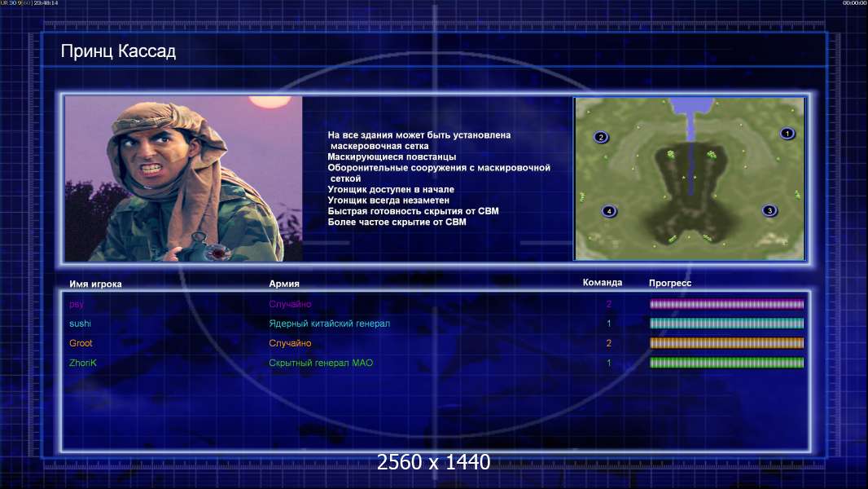Image resolution: width=868 pixels, height=489 pixels.
Task: Select player name 'sushi'
Action: click(81, 324)
